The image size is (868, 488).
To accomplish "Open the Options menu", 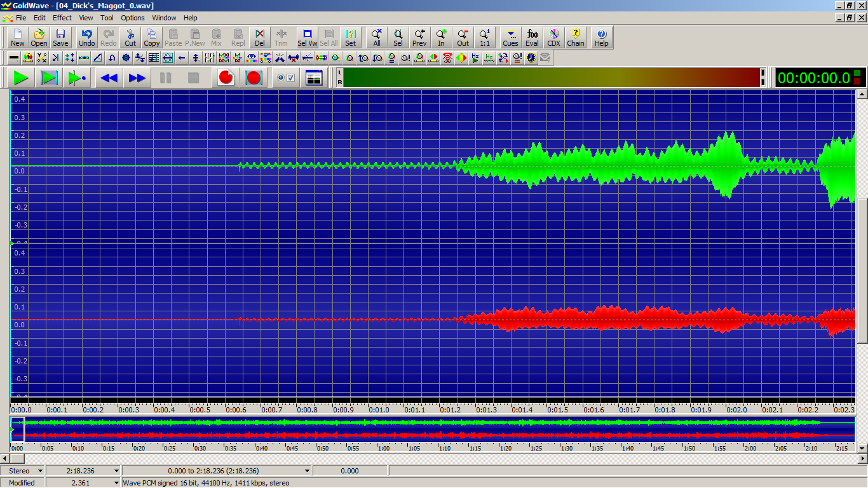I will point(133,18).
